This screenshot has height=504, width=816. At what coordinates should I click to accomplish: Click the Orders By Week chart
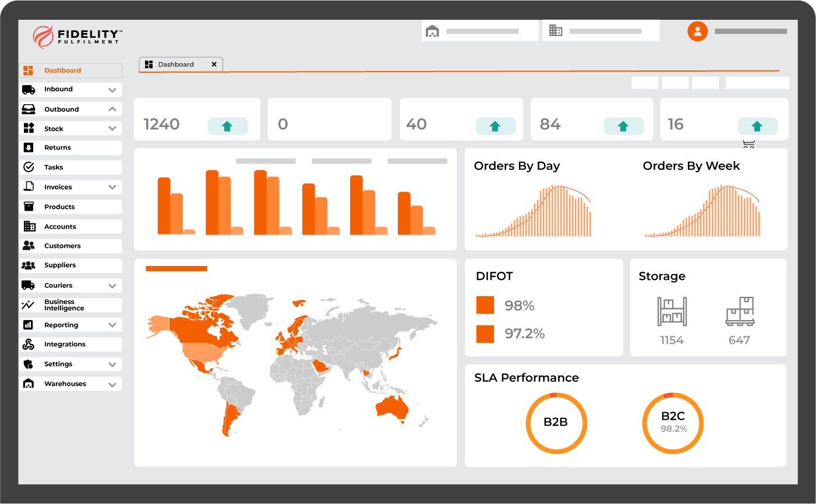click(702, 211)
